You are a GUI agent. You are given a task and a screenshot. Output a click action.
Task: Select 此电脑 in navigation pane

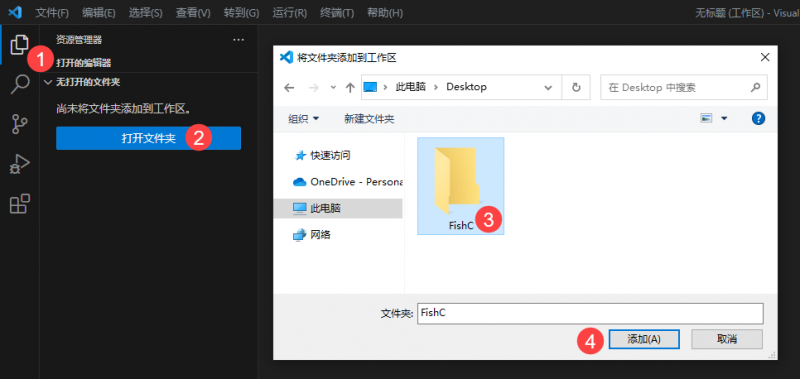point(338,208)
